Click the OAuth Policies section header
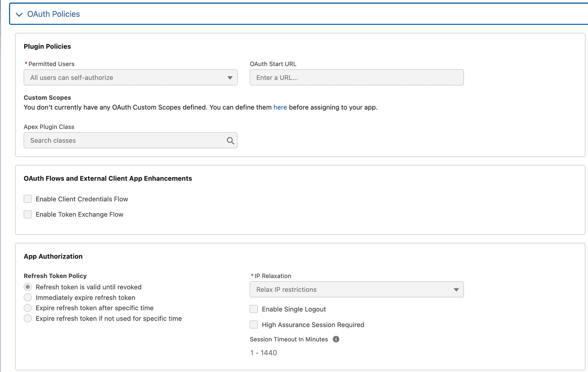This screenshot has width=588, height=372. coord(53,14)
